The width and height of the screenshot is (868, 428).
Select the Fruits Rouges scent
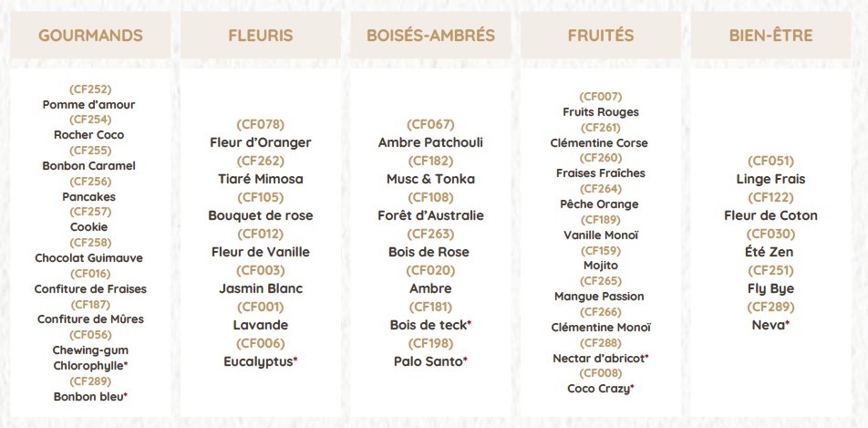point(600,112)
